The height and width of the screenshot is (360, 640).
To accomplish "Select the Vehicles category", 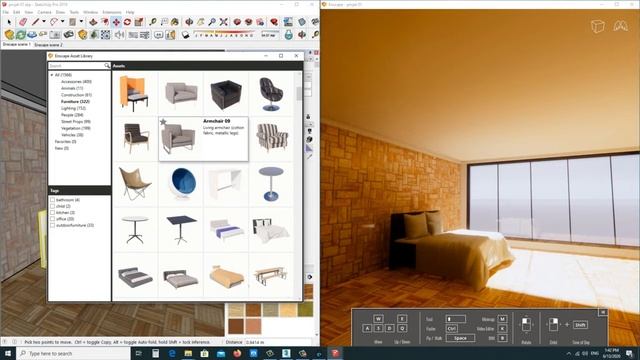I will (x=72, y=135).
